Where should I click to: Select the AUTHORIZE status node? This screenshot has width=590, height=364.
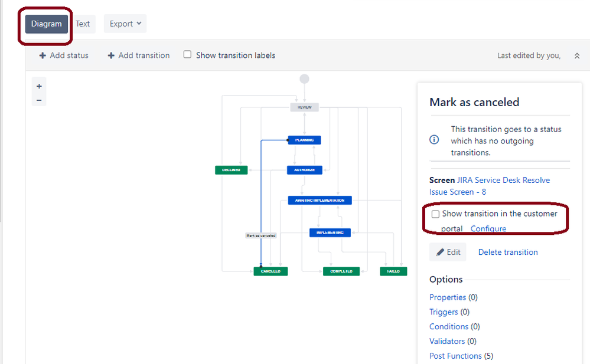304,170
